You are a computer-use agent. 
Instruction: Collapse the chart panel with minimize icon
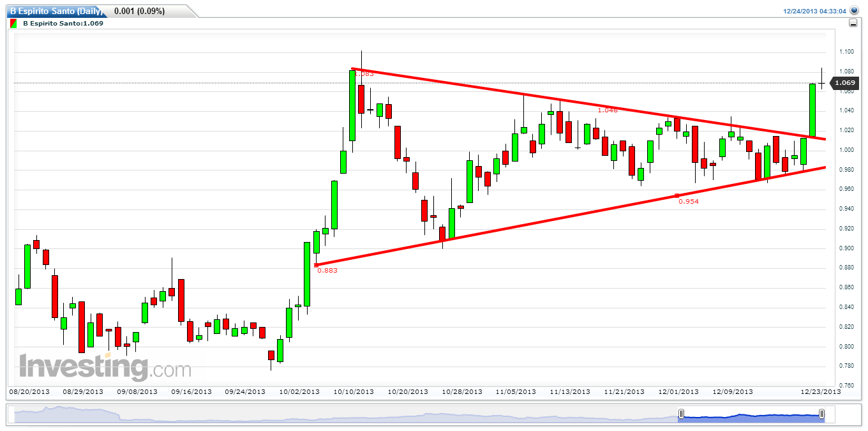click(x=853, y=23)
